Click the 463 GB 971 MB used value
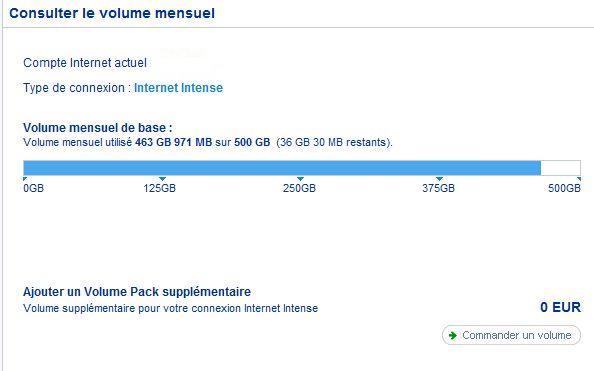Viewport: 594px width, 371px height. (174, 142)
